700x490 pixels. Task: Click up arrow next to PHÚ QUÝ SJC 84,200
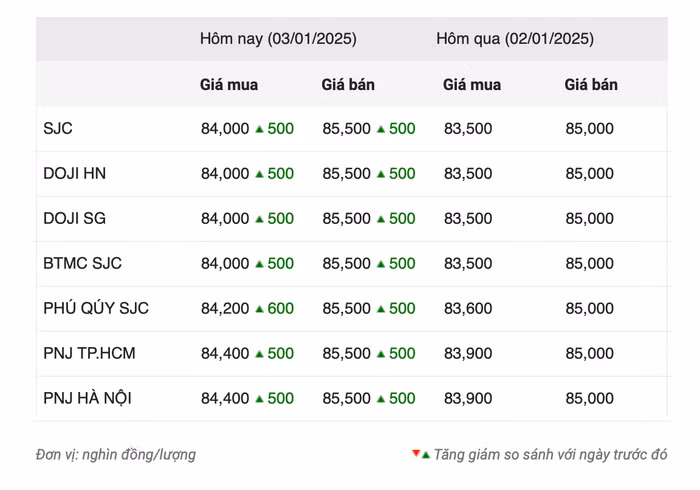click(x=259, y=309)
